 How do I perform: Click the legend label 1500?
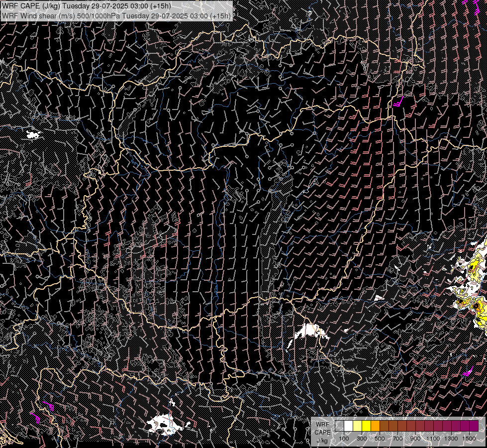469,439
